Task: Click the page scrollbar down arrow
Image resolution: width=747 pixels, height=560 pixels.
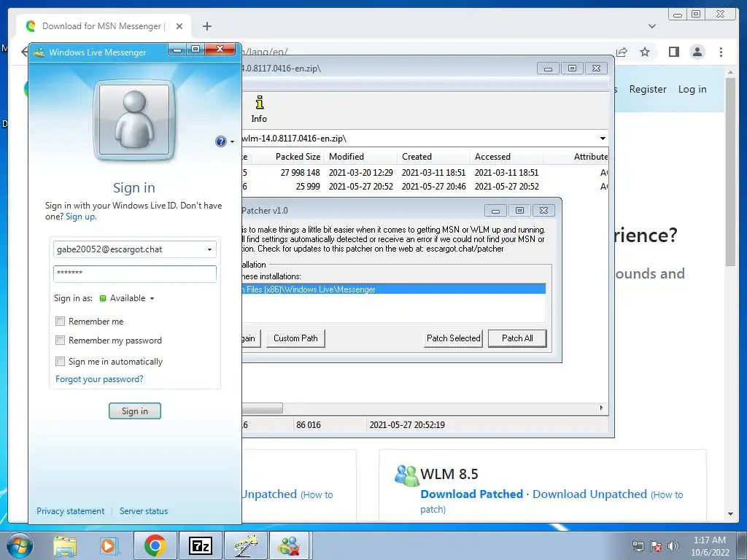Action: (x=730, y=514)
